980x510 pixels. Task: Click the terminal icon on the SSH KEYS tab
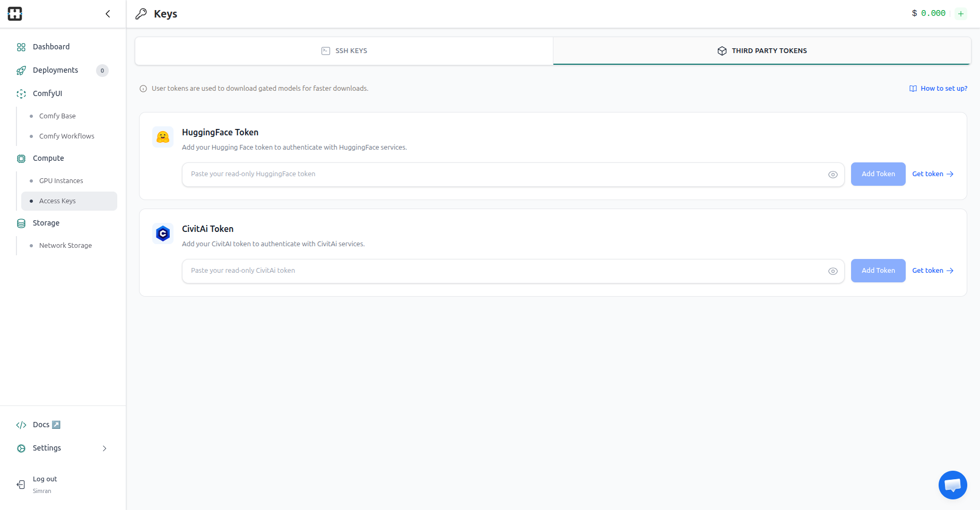click(x=326, y=51)
